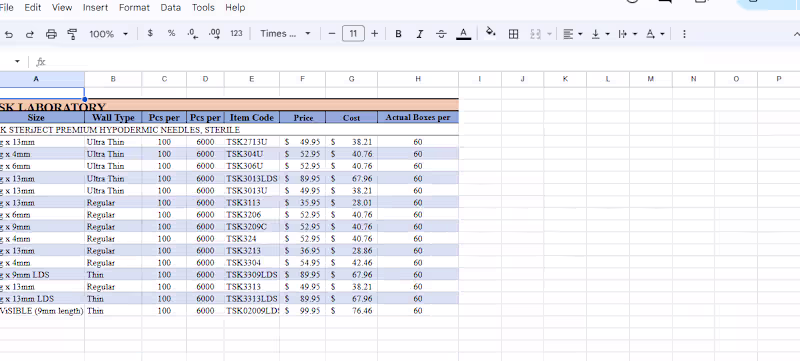800x361 pixels.
Task: Click the STERiJECT PREMIUM HYPODERMIC NEEDLES row
Action: pos(229,130)
